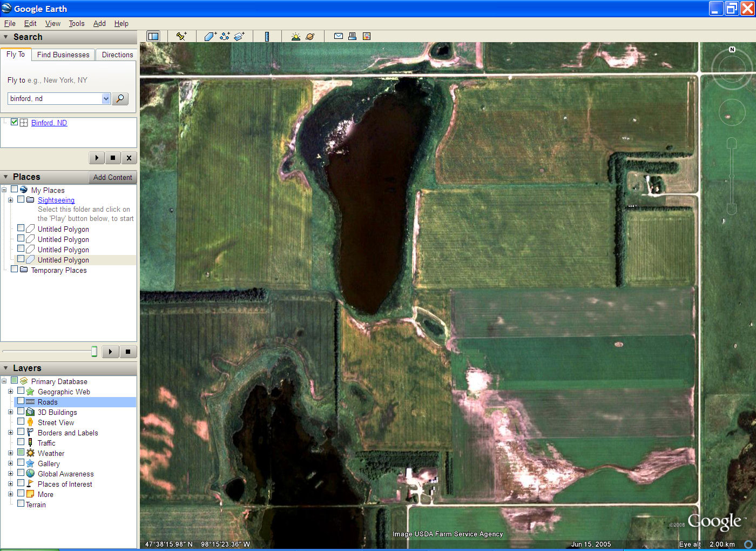
Task: Choose the Add Image Overlay tool
Action: [239, 36]
